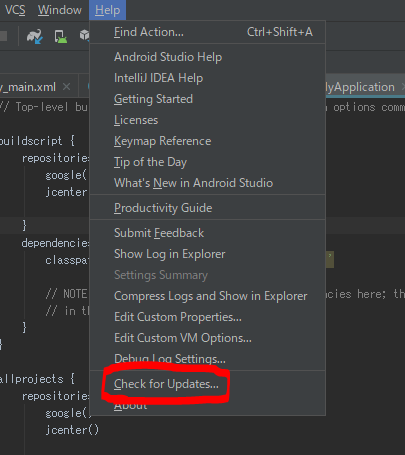405x455 pixels.
Task: Open Edit Custom Properties...
Action: pyautogui.click(x=207, y=317)
